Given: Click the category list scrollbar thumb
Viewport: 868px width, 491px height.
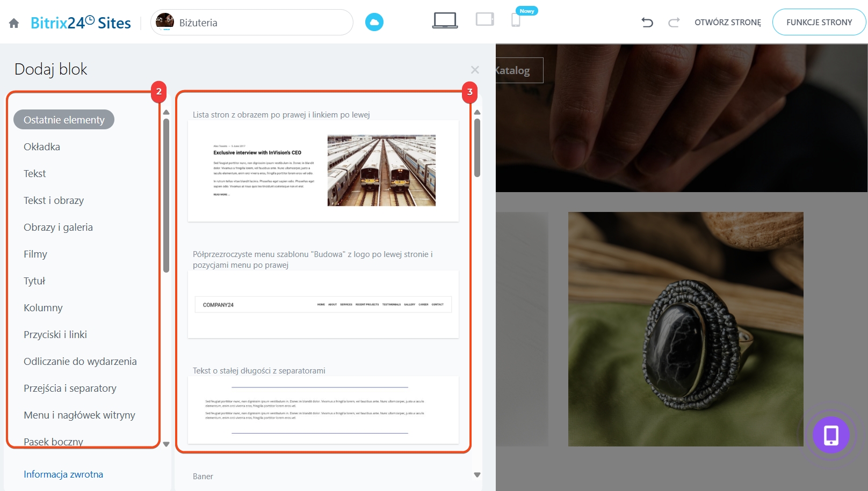Looking at the screenshot, I should coord(166,195).
